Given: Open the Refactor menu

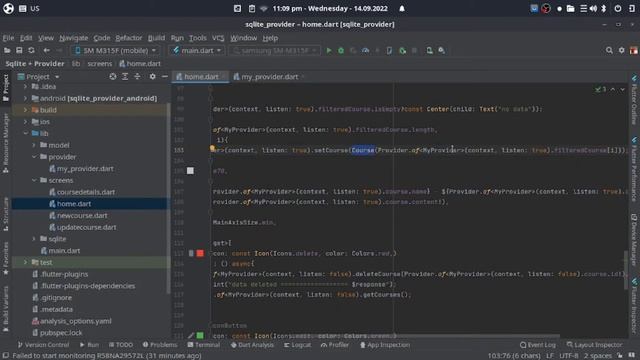Looking at the screenshot, I should [129, 38].
